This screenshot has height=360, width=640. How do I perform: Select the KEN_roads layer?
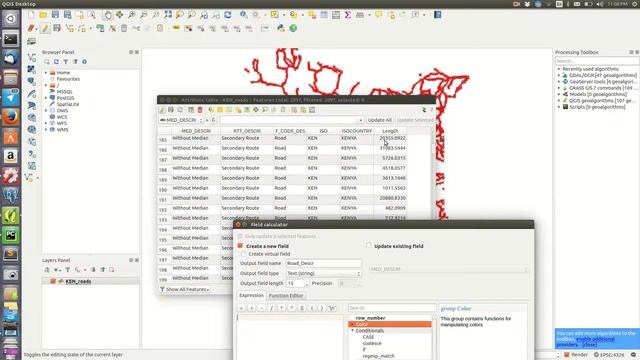click(x=78, y=281)
